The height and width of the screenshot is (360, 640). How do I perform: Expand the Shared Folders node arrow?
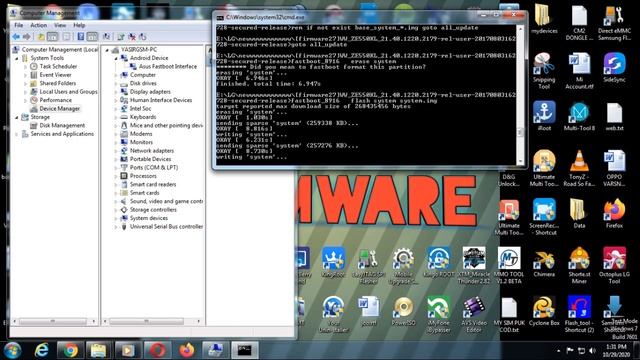25,83
